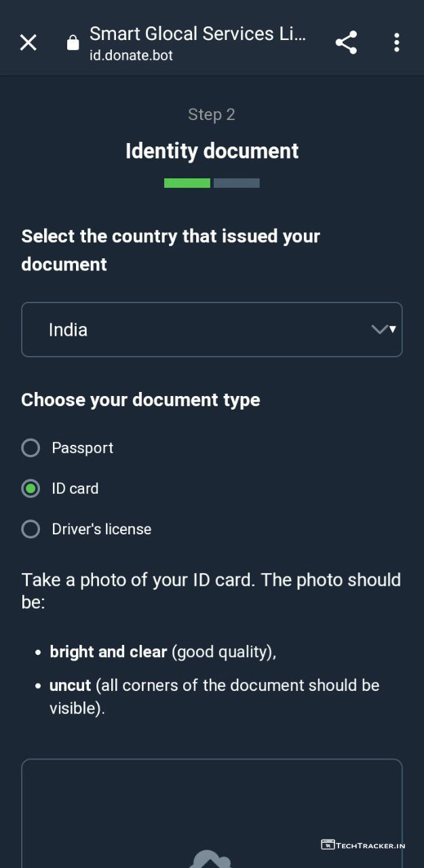The width and height of the screenshot is (424, 868).
Task: Close the in-app browser with X
Action: pyautogui.click(x=28, y=43)
